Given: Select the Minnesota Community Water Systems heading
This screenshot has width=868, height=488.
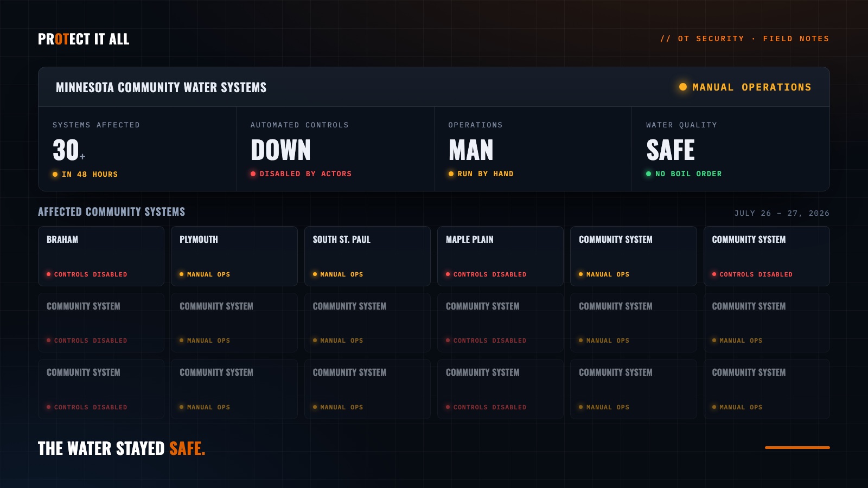Looking at the screenshot, I should point(161,87).
